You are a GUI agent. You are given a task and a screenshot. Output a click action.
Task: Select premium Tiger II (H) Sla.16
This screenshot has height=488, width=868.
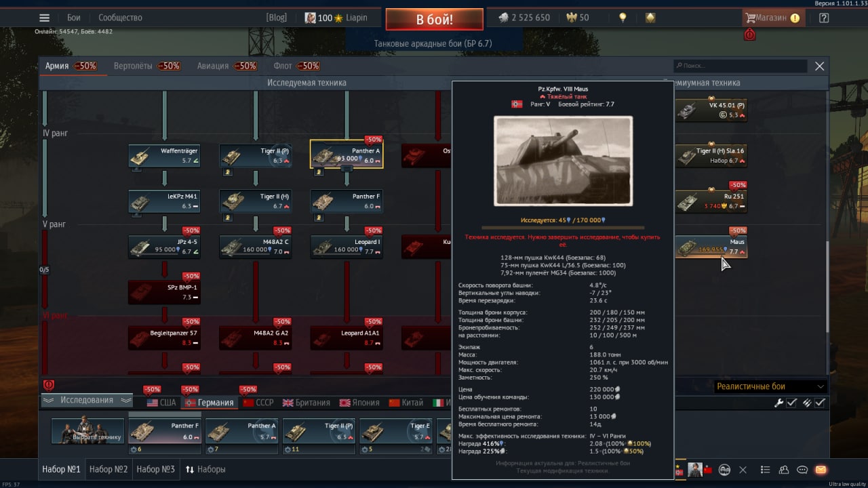tap(711, 156)
